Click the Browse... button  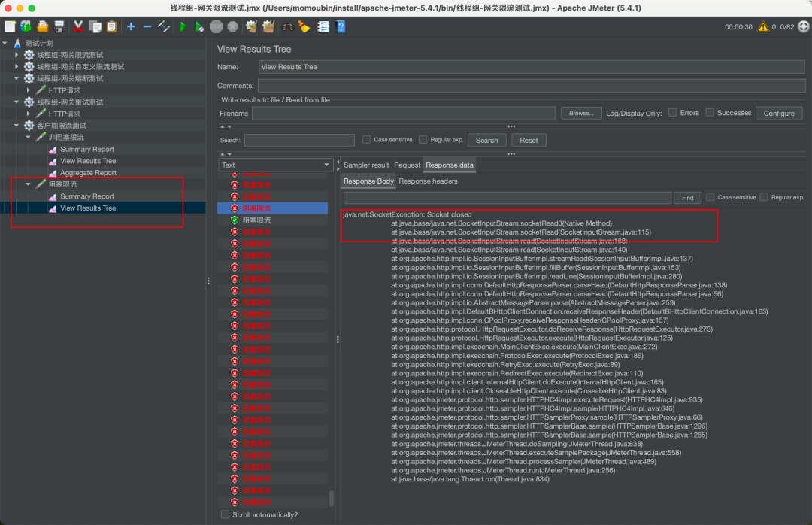pos(581,113)
